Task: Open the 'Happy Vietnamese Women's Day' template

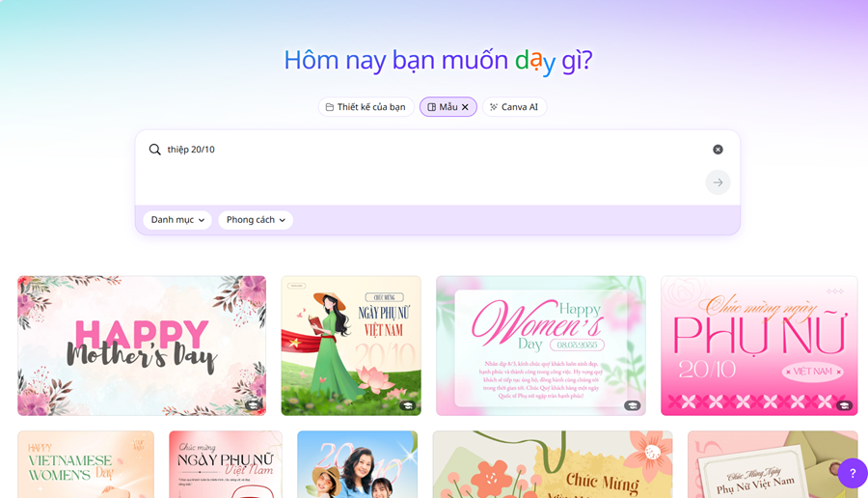Action: tap(86, 464)
